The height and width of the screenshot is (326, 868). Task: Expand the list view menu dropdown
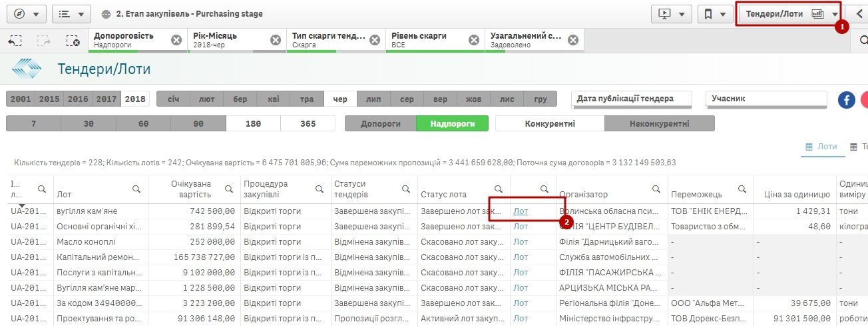tap(71, 13)
